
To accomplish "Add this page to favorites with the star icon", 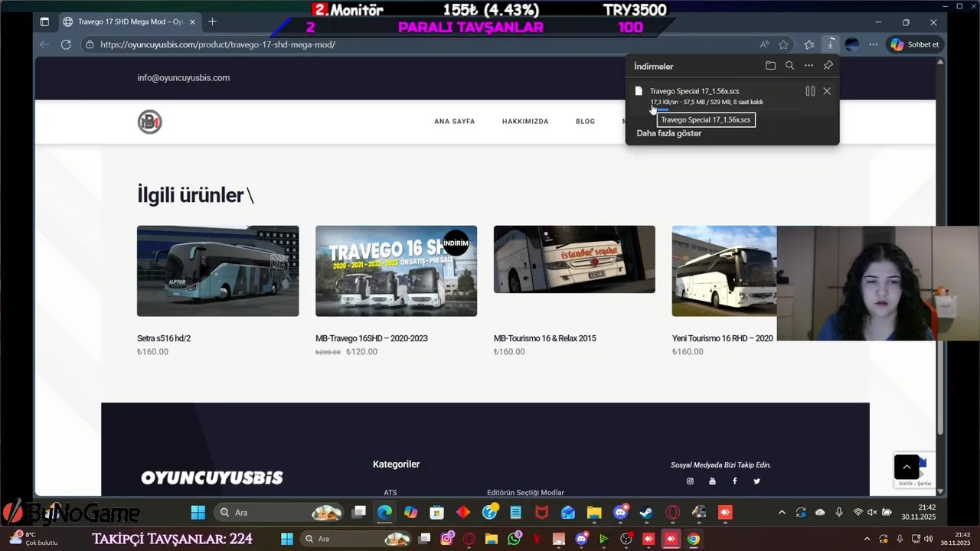I will (783, 44).
